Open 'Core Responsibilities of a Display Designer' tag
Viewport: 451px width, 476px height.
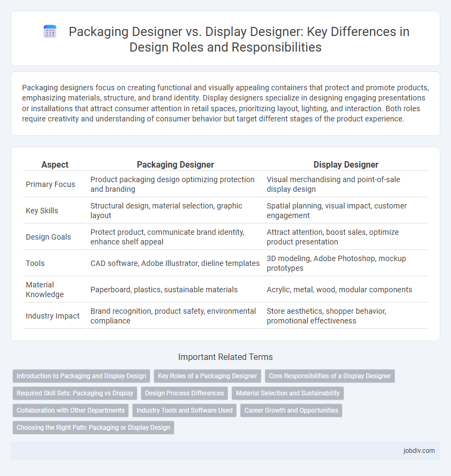(x=330, y=376)
